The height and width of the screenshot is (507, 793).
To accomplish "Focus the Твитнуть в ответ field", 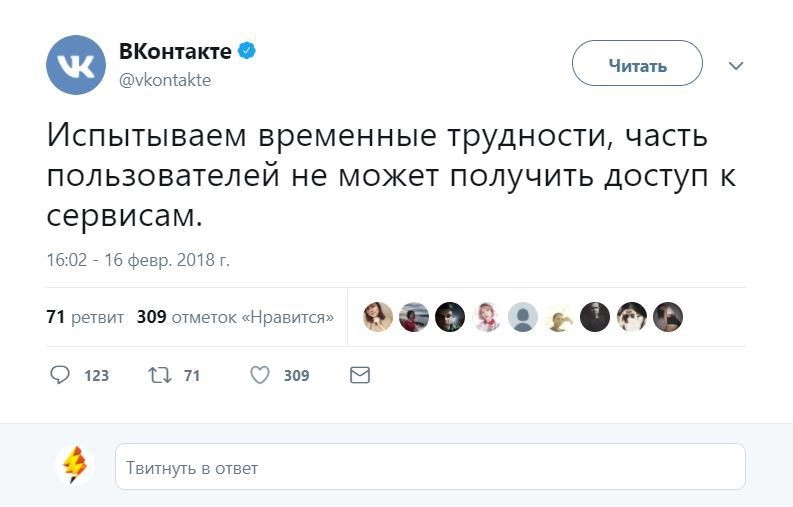I will coord(430,467).
